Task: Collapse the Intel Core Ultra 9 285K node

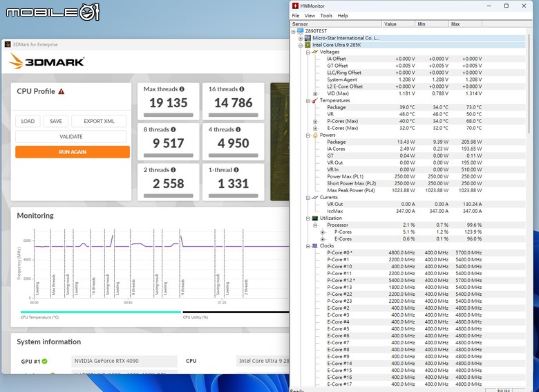Action: pyautogui.click(x=301, y=45)
